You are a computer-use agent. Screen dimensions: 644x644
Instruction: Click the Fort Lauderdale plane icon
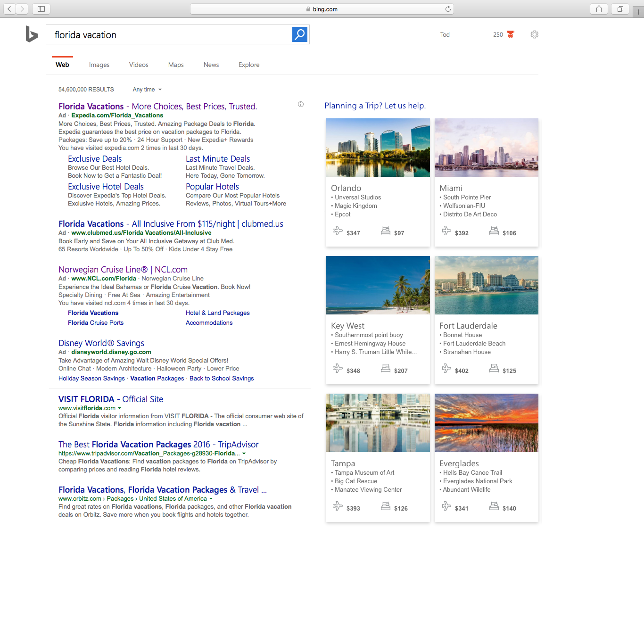point(446,368)
